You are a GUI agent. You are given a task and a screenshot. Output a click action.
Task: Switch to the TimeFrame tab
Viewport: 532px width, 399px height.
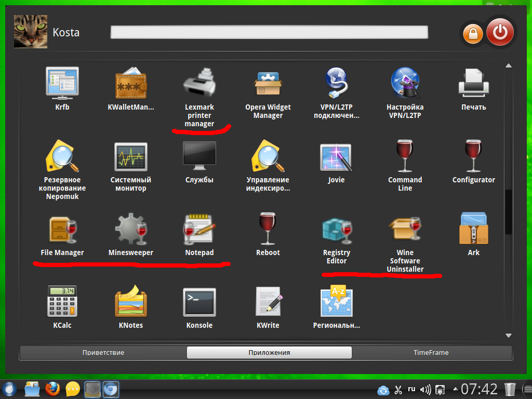[431, 353]
